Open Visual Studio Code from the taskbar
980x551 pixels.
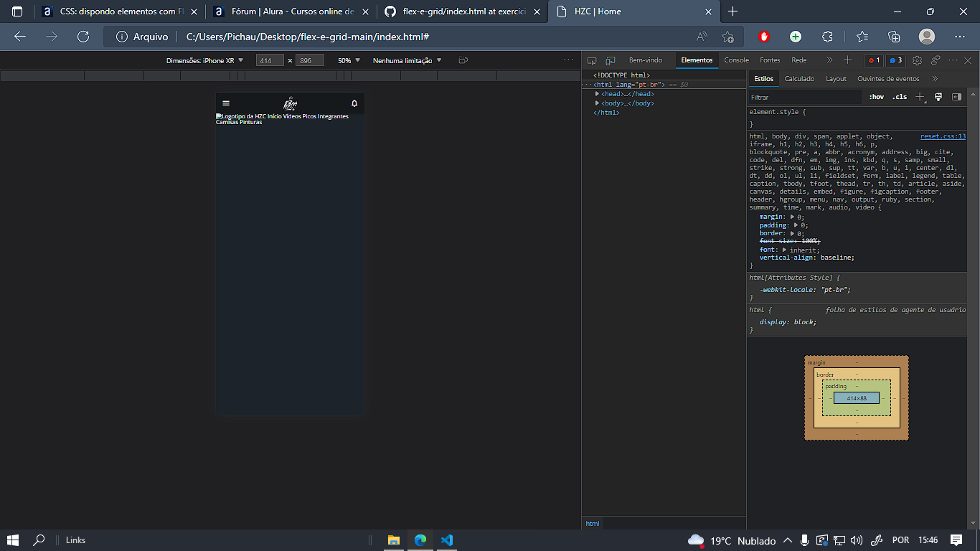click(x=447, y=540)
